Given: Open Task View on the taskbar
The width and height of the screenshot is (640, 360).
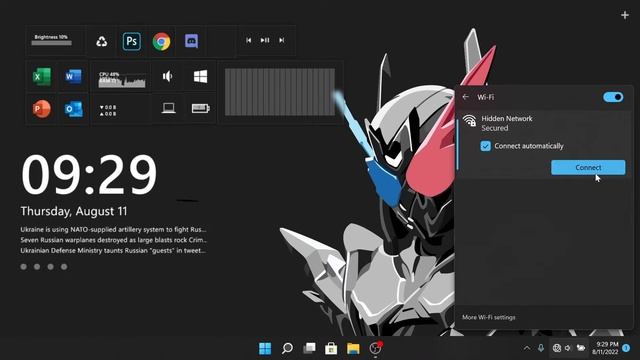Looking at the screenshot, I should click(309, 348).
